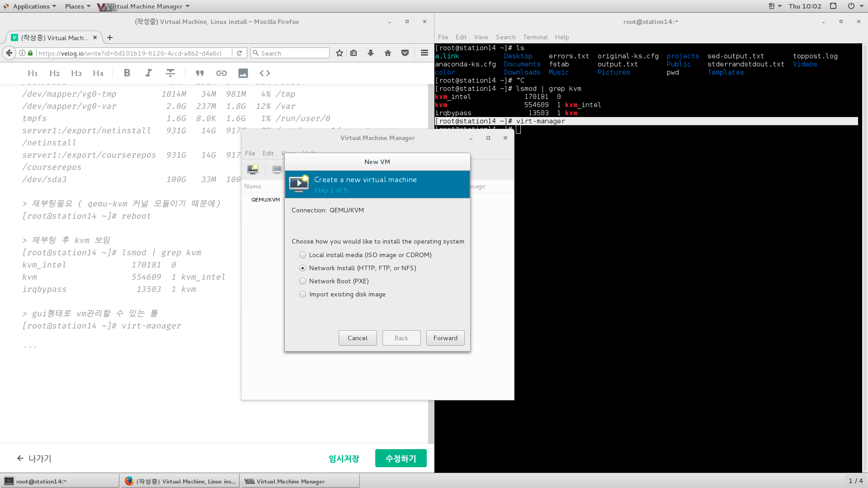Insert an image via image icon
The width and height of the screenshot is (868, 488).
point(243,73)
